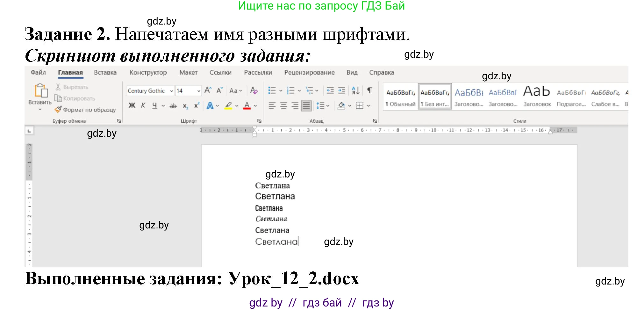Open paragraph group dialog launcher
644x310 pixels.
tap(375, 121)
